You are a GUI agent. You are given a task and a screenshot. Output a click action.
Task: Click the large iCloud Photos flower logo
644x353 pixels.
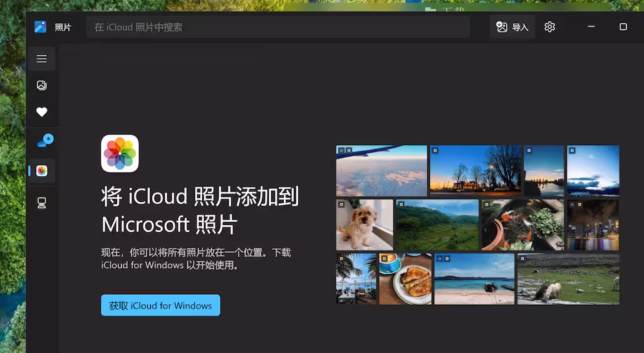tap(120, 153)
